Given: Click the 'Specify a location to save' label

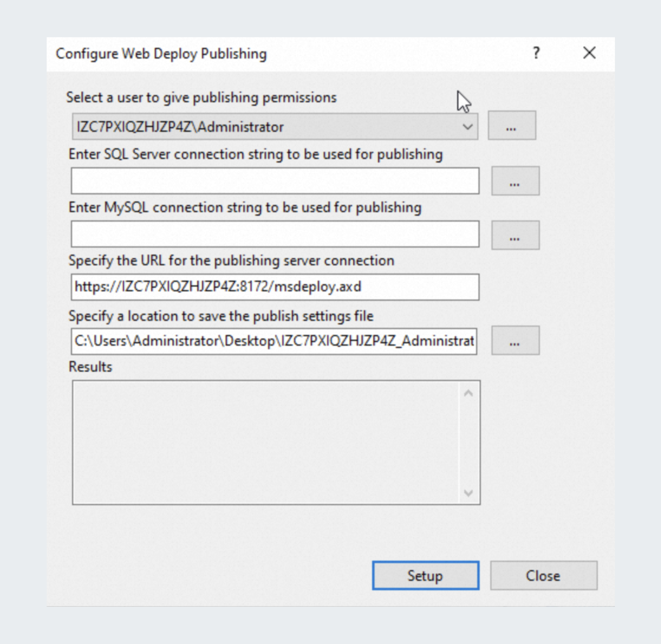Looking at the screenshot, I should pos(221,316).
